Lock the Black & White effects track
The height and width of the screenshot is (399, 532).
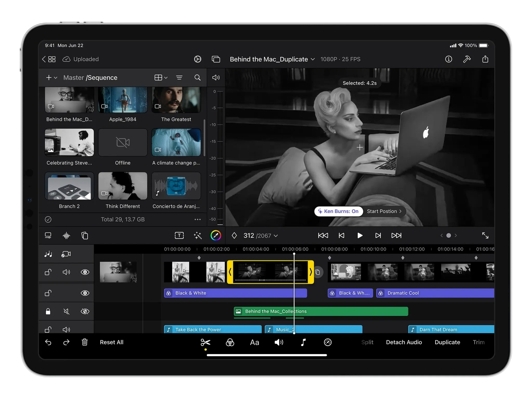click(x=48, y=293)
